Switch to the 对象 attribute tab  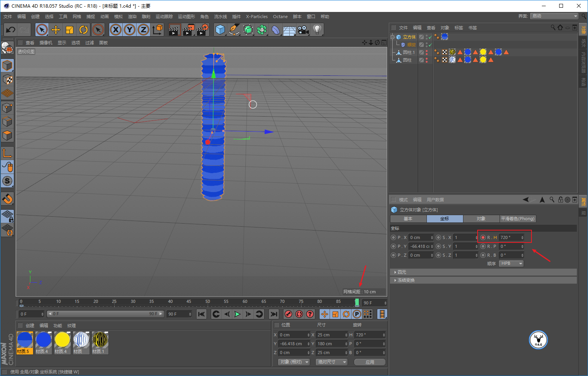pos(481,219)
